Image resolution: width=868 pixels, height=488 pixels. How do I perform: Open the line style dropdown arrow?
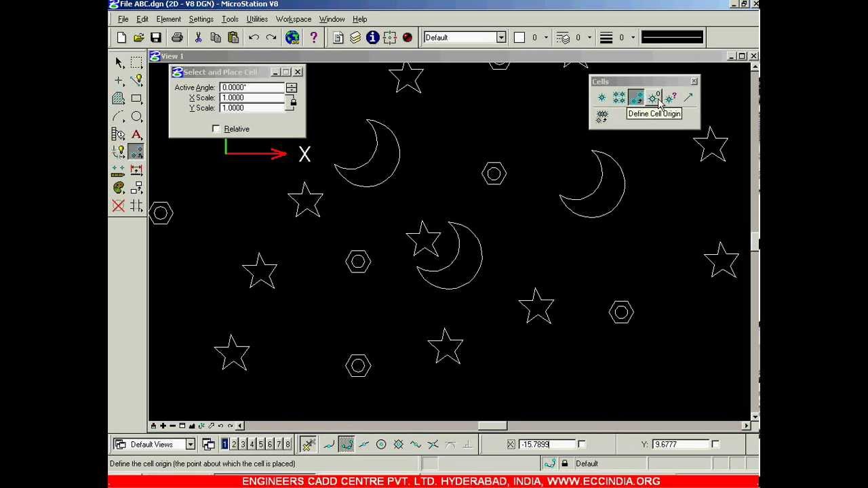click(590, 37)
